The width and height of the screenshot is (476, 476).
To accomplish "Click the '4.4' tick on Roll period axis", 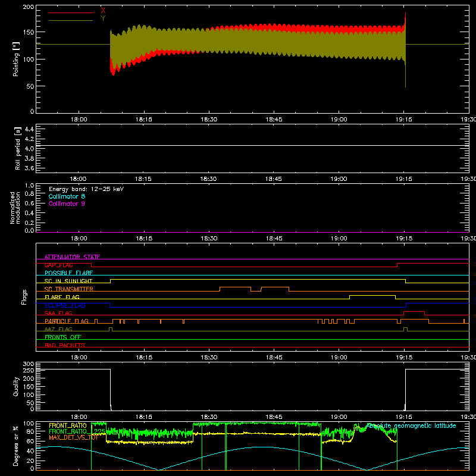I will point(29,129).
